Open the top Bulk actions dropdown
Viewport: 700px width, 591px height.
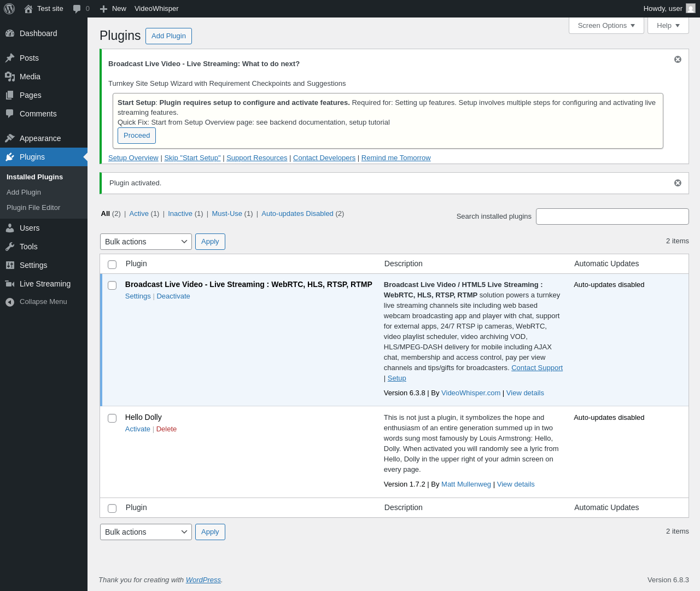(145, 242)
